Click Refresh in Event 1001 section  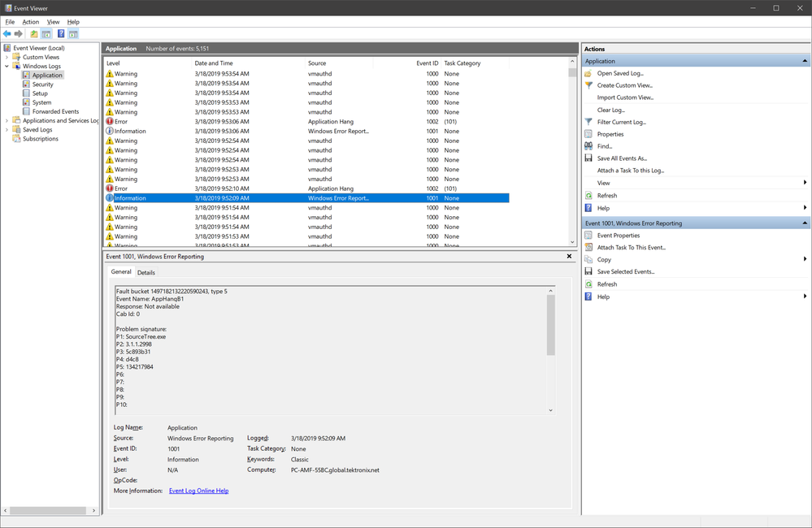pyautogui.click(x=607, y=284)
